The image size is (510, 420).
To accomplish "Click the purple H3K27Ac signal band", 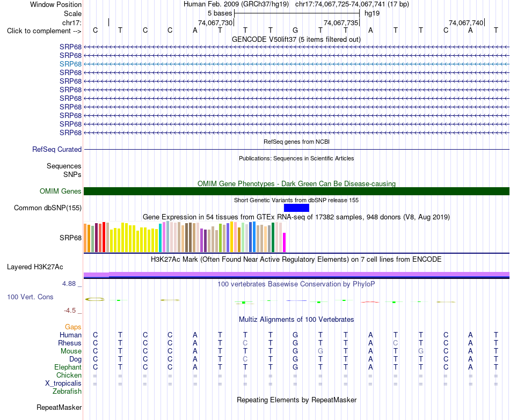I will pyautogui.click(x=296, y=275).
